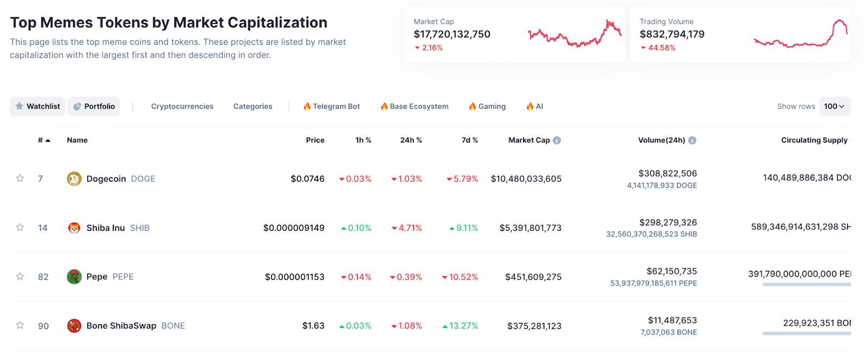The width and height of the screenshot is (868, 355).
Task: Star Shiba Inu to add to watchlist
Action: (20, 227)
